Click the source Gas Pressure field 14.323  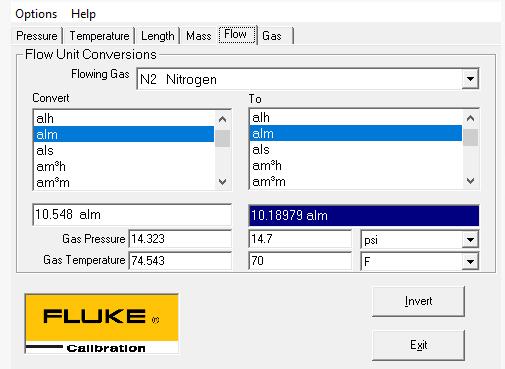180,239
